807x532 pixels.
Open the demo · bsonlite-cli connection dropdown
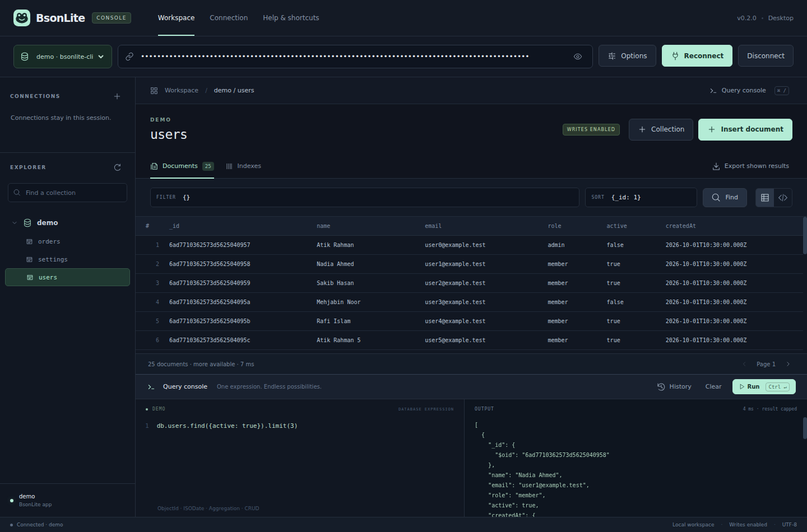point(63,57)
